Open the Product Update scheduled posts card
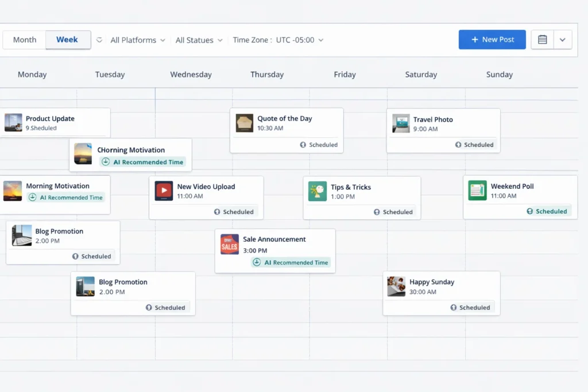Screen dimensions: 588x392 point(56,122)
